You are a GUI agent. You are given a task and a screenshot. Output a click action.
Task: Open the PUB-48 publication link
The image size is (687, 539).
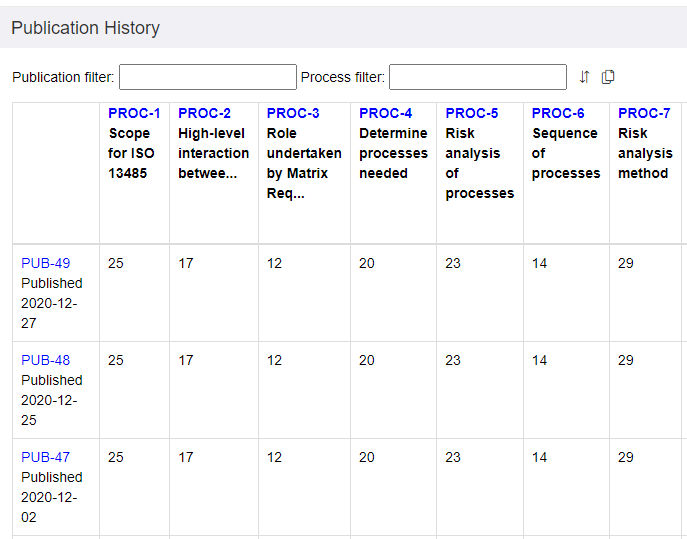point(46,360)
